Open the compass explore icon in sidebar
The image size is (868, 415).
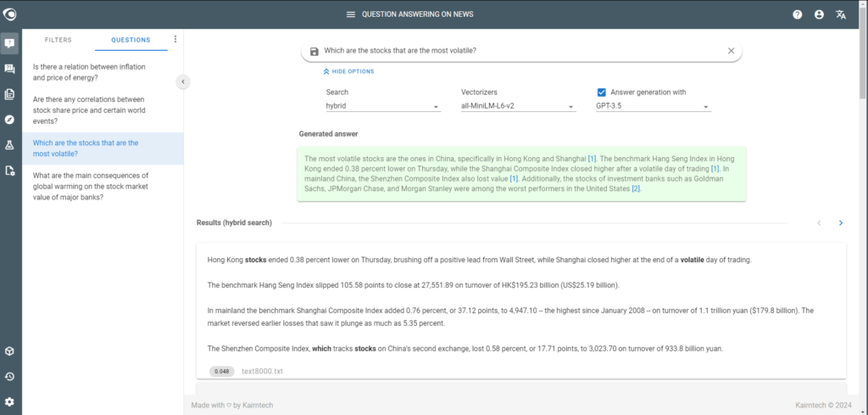[9, 120]
